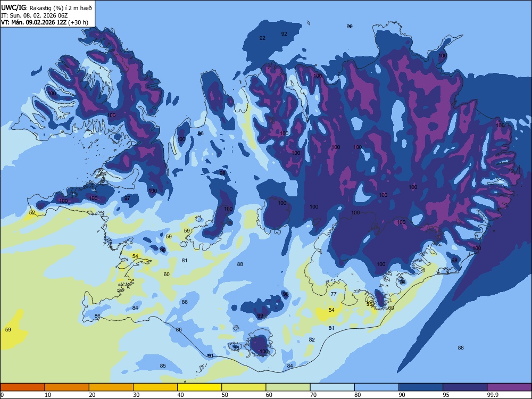This screenshot has height=399, width=532.
Task: Select the sky blue 80–90 legend swatch
Action: tap(377, 387)
